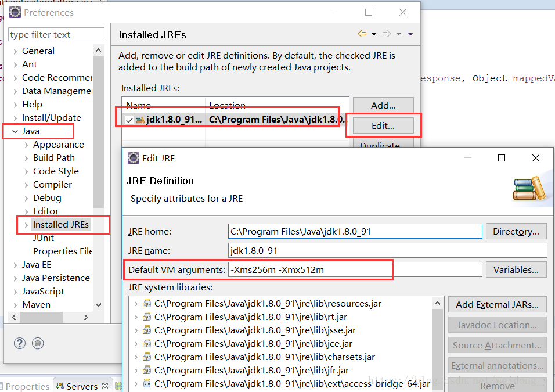Expand resources.jar library entry
This screenshot has height=392, width=555.
coord(136,304)
